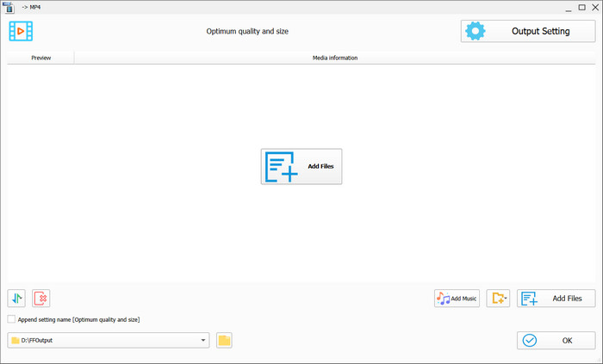Toggle Append setting name checkbox
The height and width of the screenshot is (364, 603).
click(x=11, y=319)
